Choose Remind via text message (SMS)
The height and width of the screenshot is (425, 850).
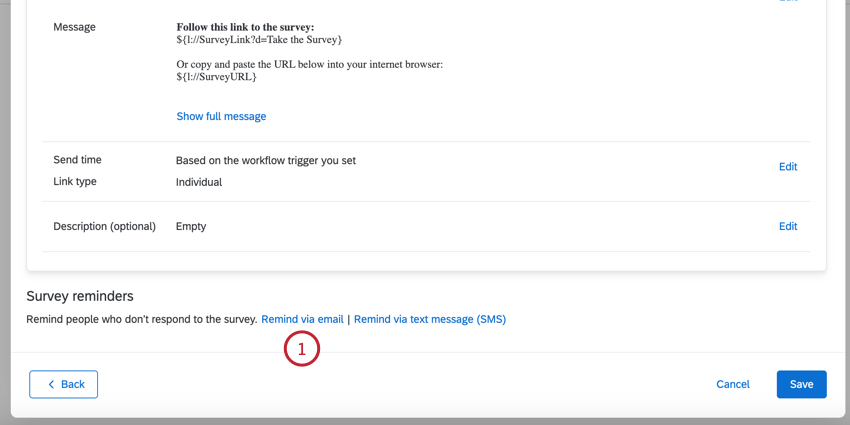pos(430,320)
